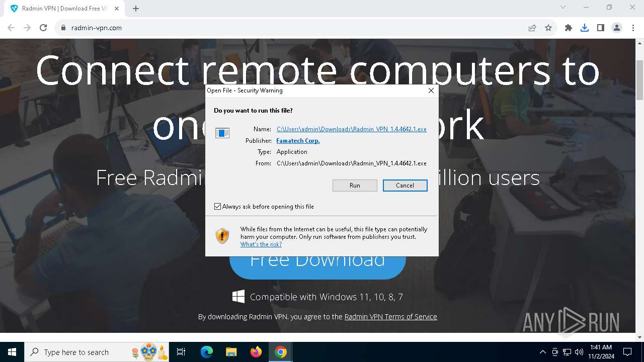This screenshot has width=644, height=362.
Task: Open Chrome extensions puzzle icon
Action: click(569, 28)
